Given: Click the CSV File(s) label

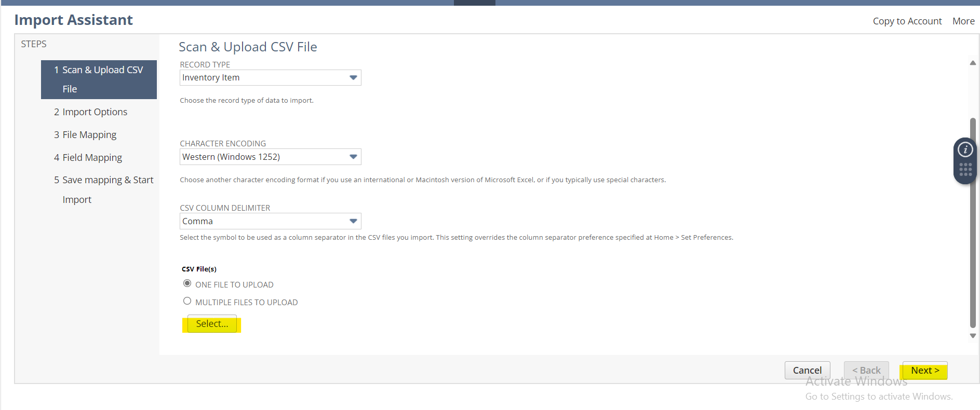Looking at the screenshot, I should click(199, 269).
